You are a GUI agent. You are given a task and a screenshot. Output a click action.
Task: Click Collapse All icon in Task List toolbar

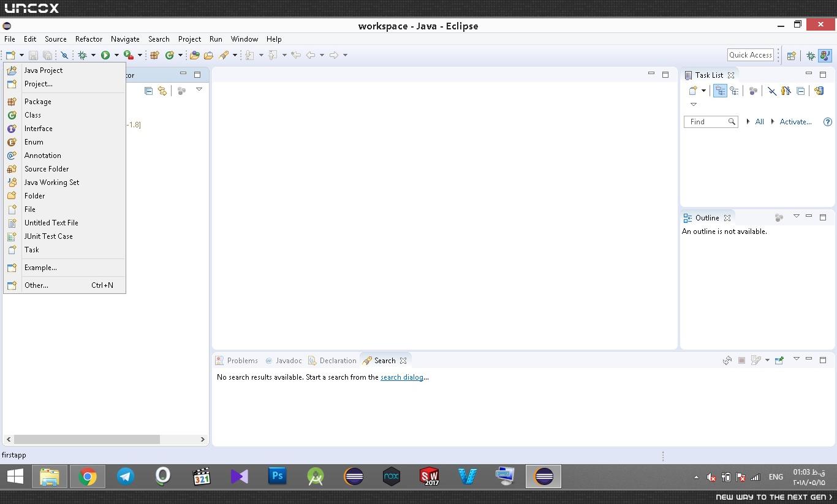coord(800,91)
